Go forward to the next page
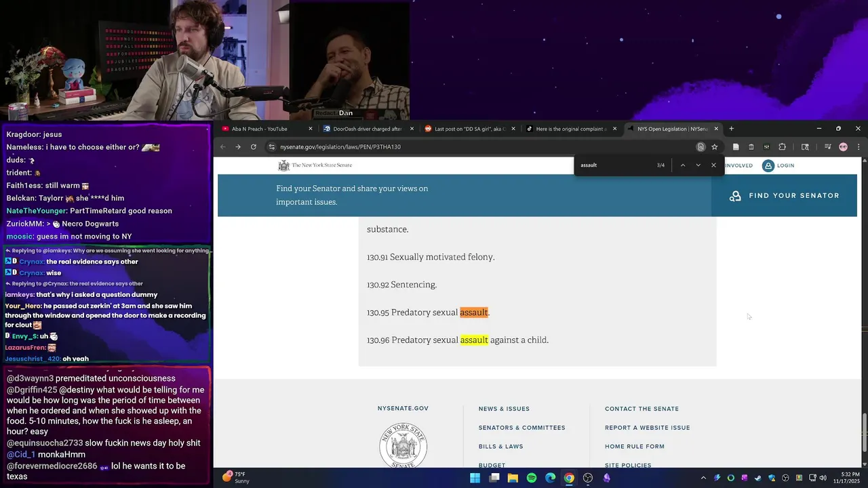 238,147
